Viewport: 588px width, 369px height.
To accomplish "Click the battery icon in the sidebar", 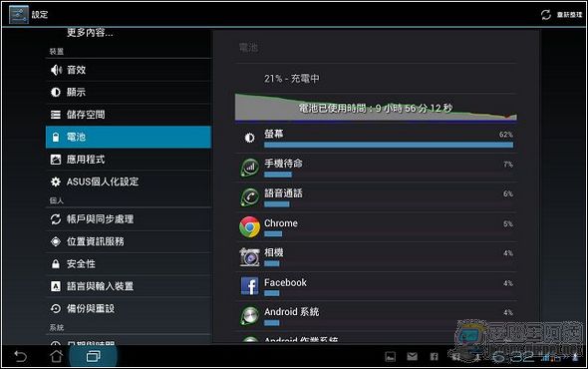I will tap(56, 137).
